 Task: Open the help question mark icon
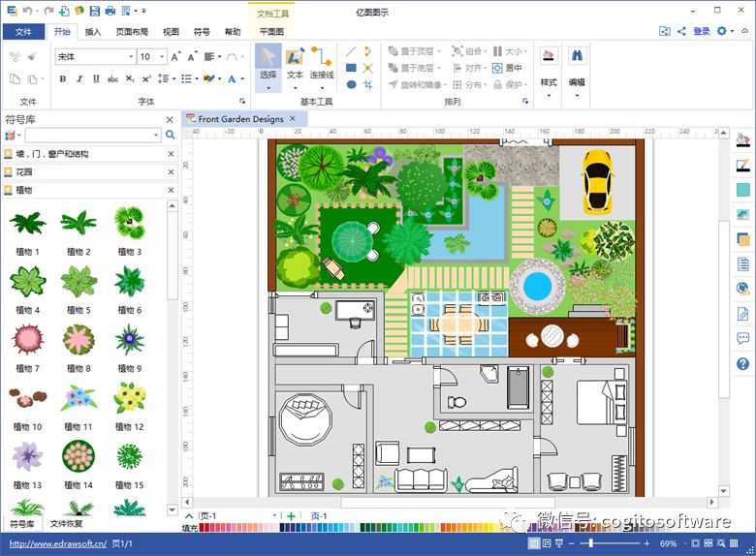coord(743,364)
